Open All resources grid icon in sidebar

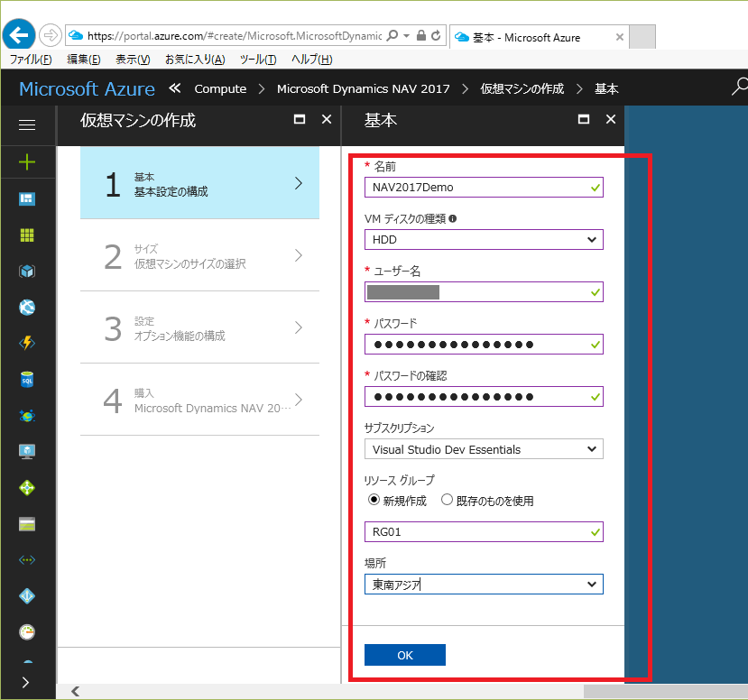coord(27,235)
